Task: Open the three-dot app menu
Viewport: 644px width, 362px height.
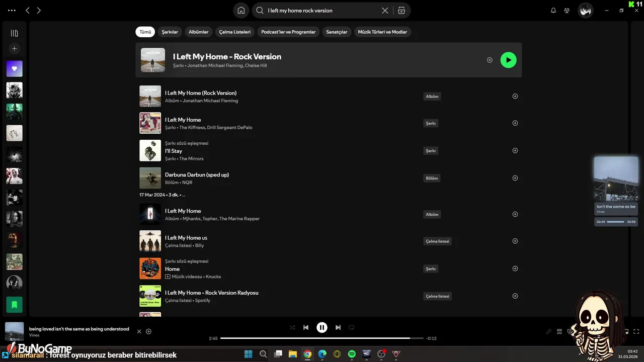Action: click(x=12, y=10)
